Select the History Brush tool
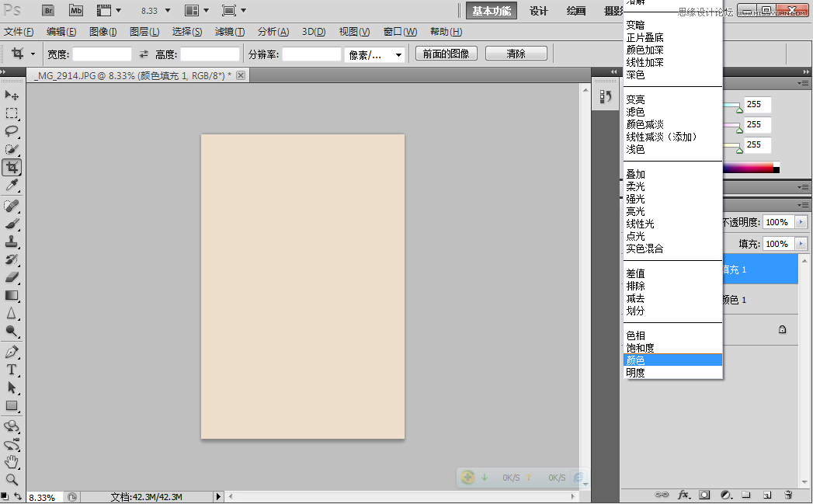Screen dimensions: 813x504 (12, 260)
